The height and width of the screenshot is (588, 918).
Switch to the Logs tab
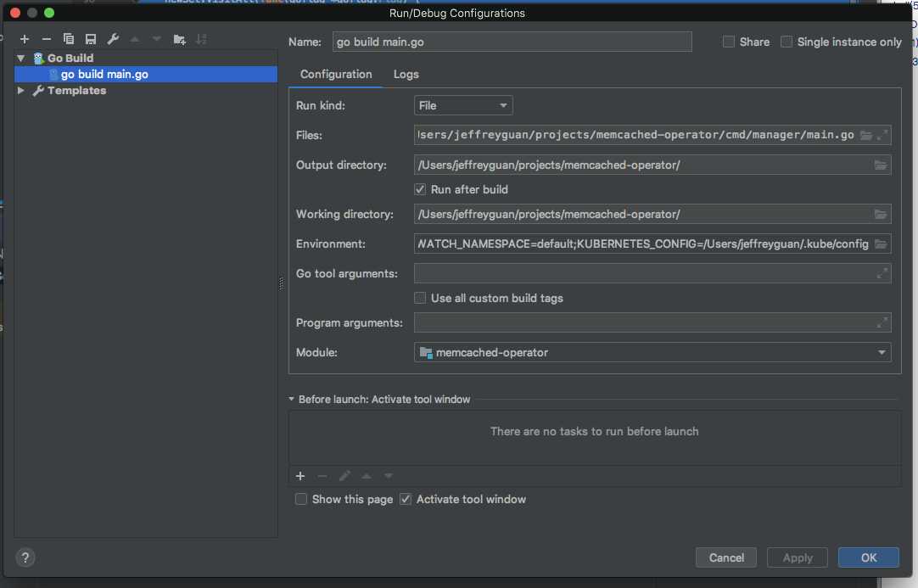(406, 75)
